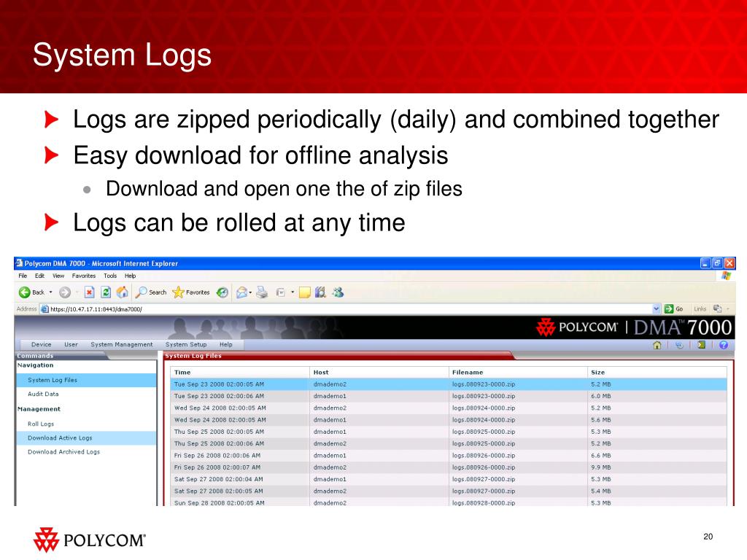This screenshot has height=560, width=747.
Task: Click the Stop page-loading icon
Action: 89,292
